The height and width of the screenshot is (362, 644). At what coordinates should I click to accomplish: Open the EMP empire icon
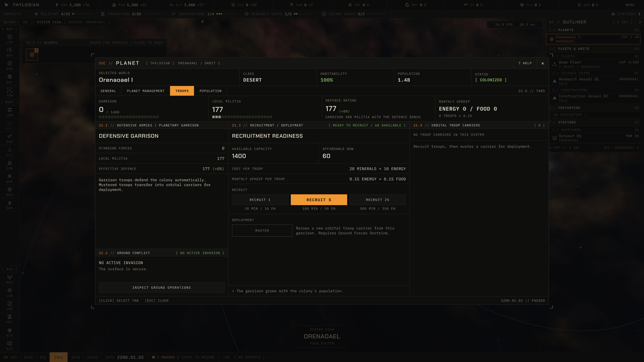click(x=10, y=205)
